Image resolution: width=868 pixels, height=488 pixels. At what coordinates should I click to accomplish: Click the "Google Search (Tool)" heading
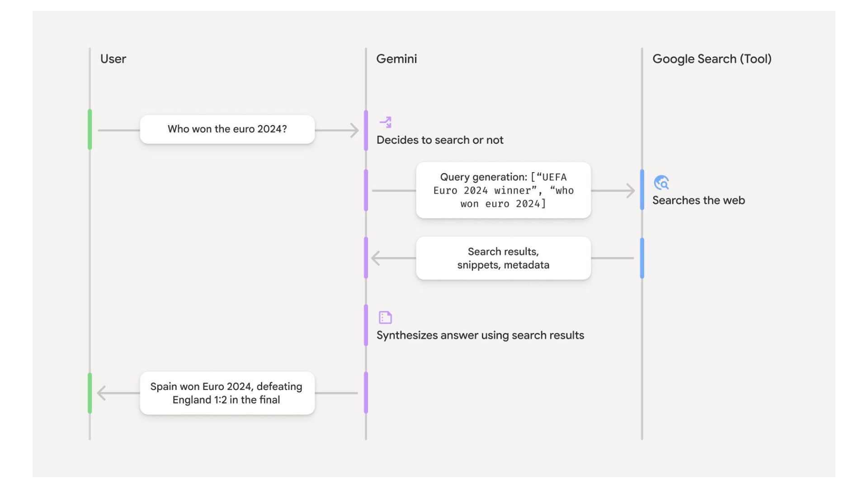click(x=712, y=59)
